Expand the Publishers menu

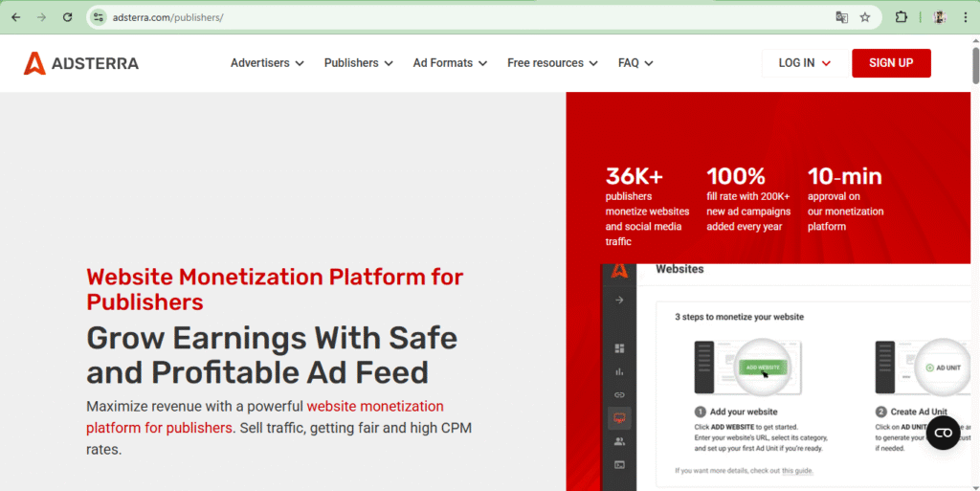pos(358,63)
